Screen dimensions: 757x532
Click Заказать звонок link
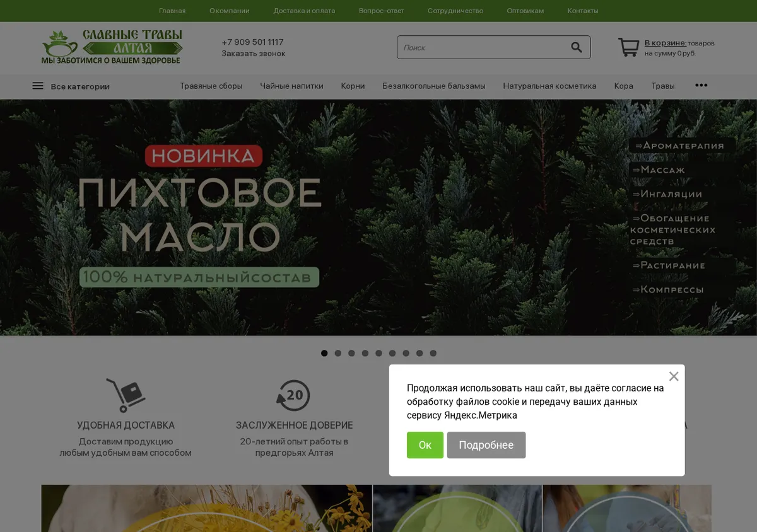click(x=254, y=54)
